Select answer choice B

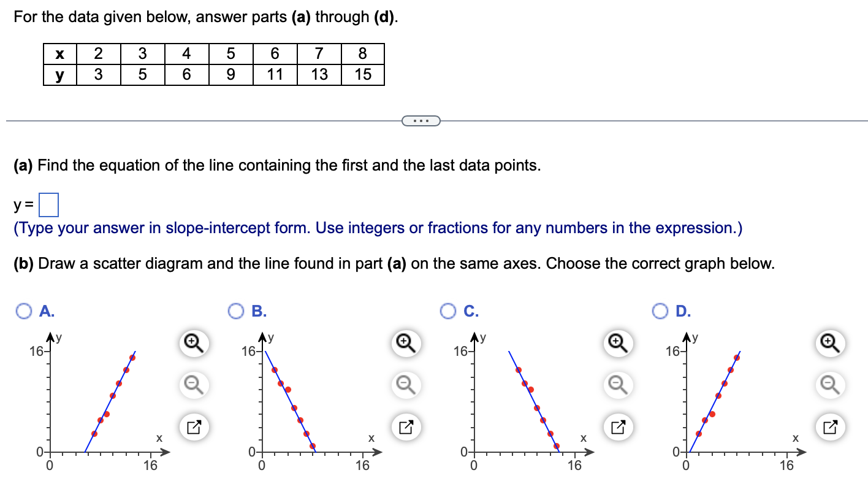click(236, 311)
